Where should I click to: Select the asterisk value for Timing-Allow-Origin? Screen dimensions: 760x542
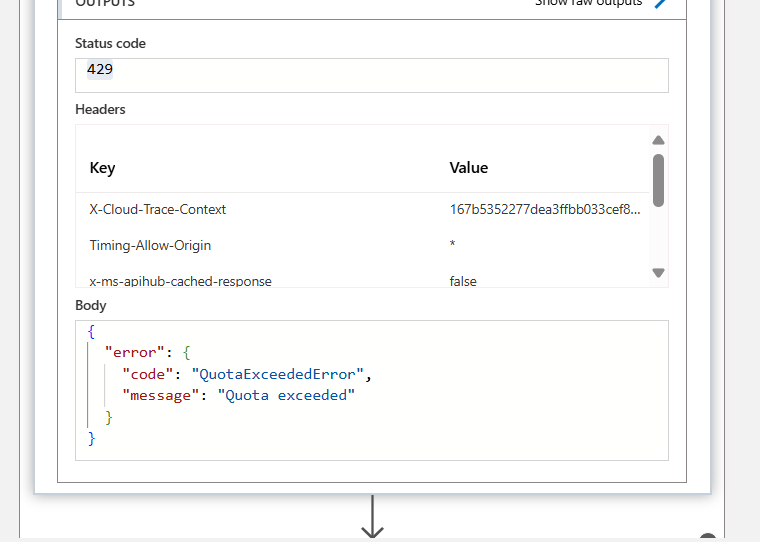click(x=452, y=243)
